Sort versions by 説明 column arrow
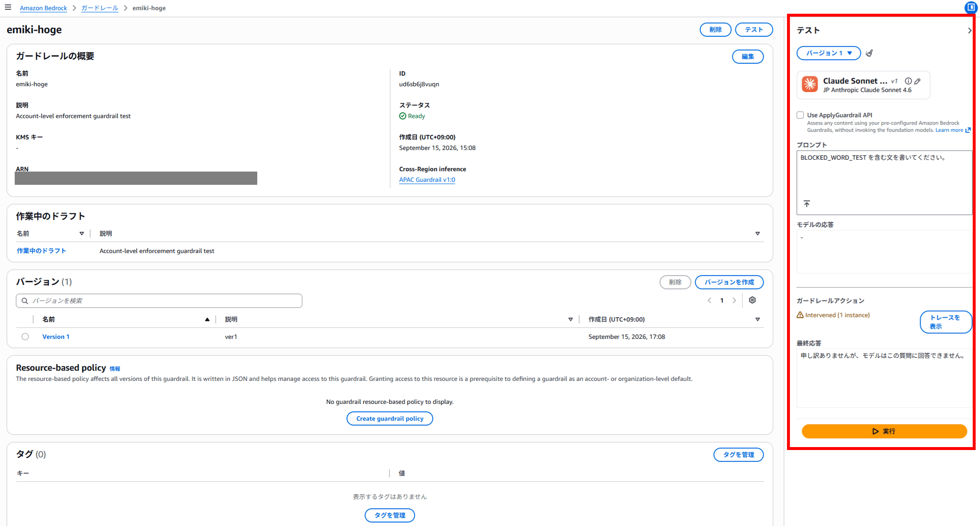 click(570, 320)
